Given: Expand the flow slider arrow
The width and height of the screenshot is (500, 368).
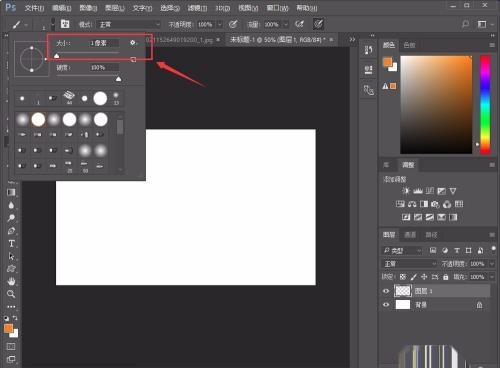Looking at the screenshot, I should click(x=286, y=24).
